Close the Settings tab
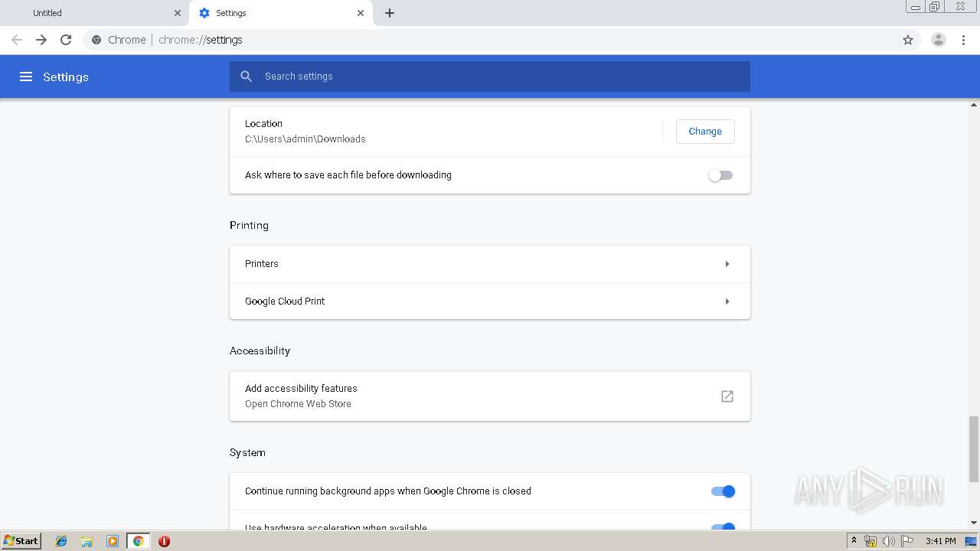This screenshot has width=980, height=551. coord(361,13)
